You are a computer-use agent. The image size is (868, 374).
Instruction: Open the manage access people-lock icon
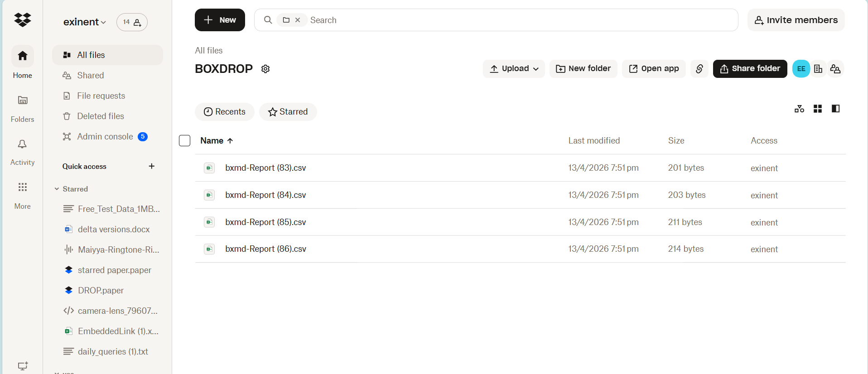[835, 69]
